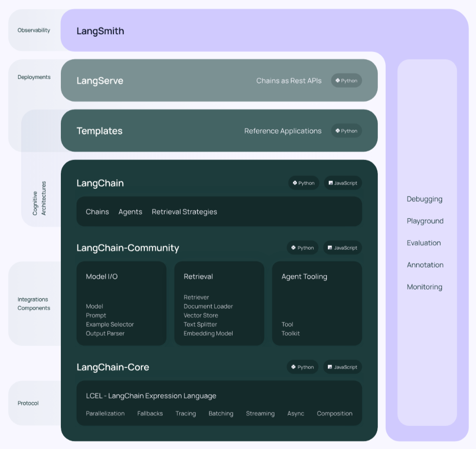
Task: Click 'Prompt' in the Model I/O card
Action: (96, 316)
